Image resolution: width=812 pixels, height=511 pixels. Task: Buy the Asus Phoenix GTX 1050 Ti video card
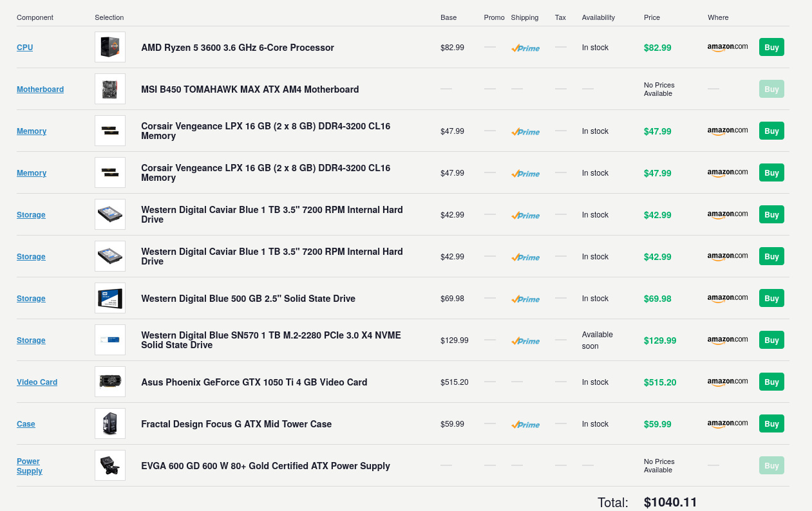(771, 382)
